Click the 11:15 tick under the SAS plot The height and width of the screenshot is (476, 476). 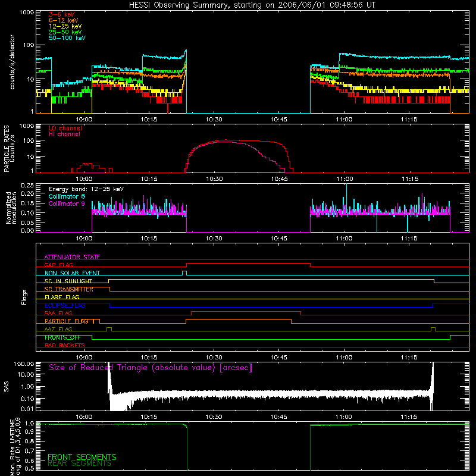(409, 417)
